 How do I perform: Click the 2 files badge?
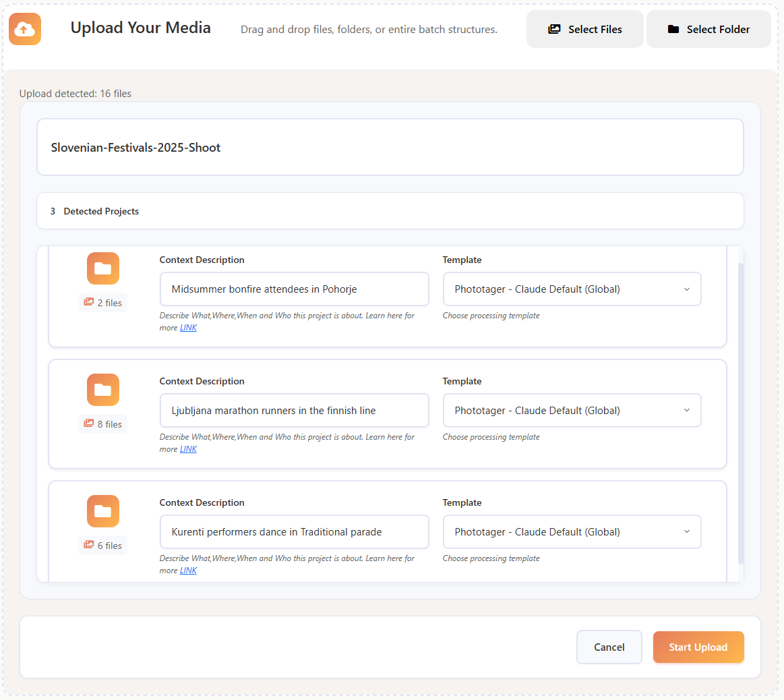coord(102,303)
